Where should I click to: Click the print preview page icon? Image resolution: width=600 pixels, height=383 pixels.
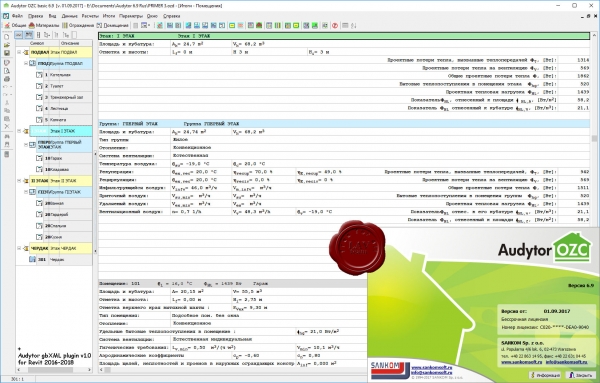pyautogui.click(x=7, y=71)
